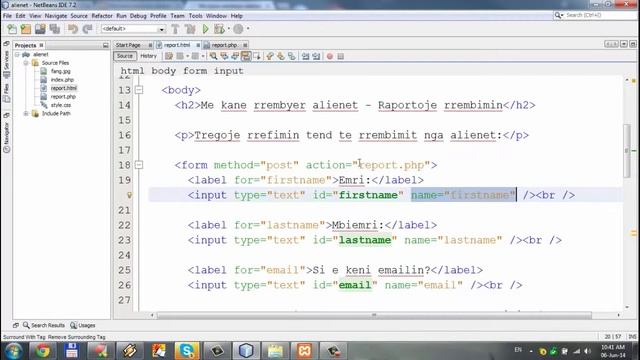Click the editor vertical scrollbar thumb
640x360 pixels.
coord(627,150)
